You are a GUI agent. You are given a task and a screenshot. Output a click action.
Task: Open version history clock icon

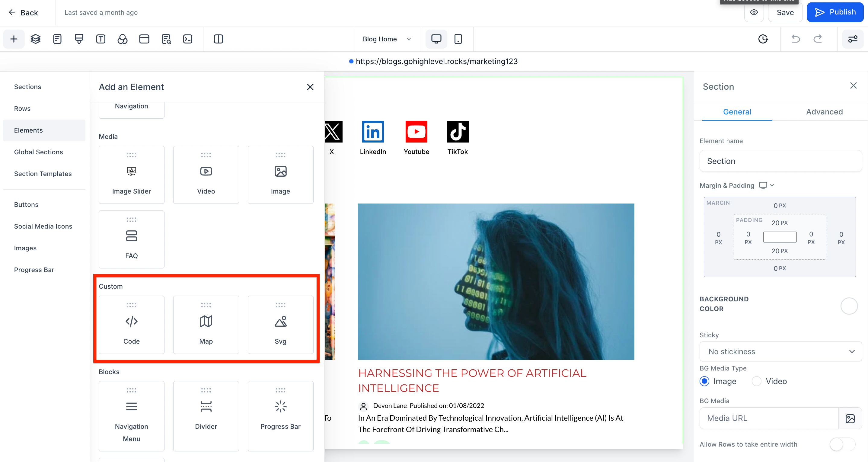coord(763,39)
